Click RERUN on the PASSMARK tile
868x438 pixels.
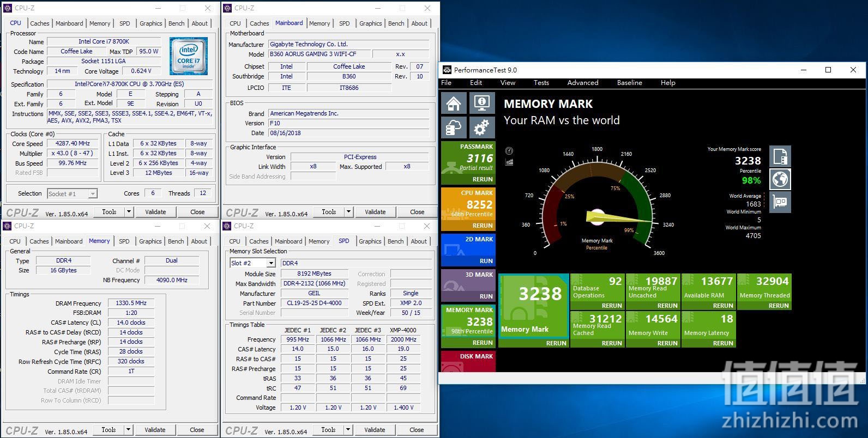[x=483, y=179]
